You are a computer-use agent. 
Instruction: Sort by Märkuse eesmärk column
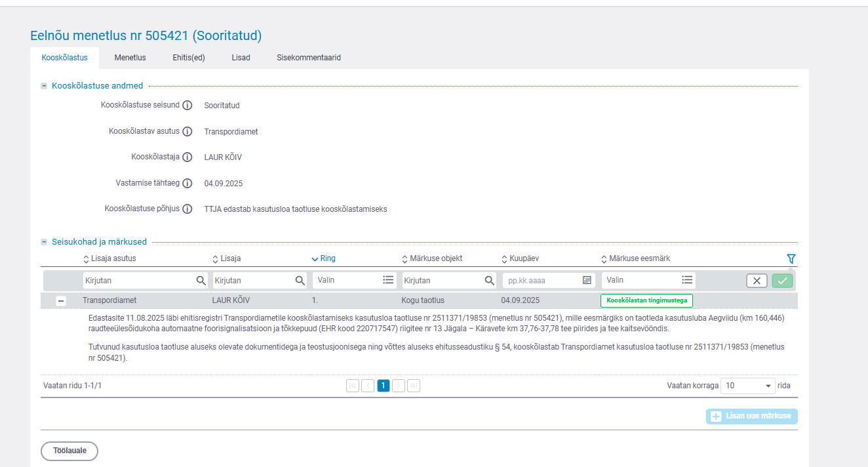point(635,258)
